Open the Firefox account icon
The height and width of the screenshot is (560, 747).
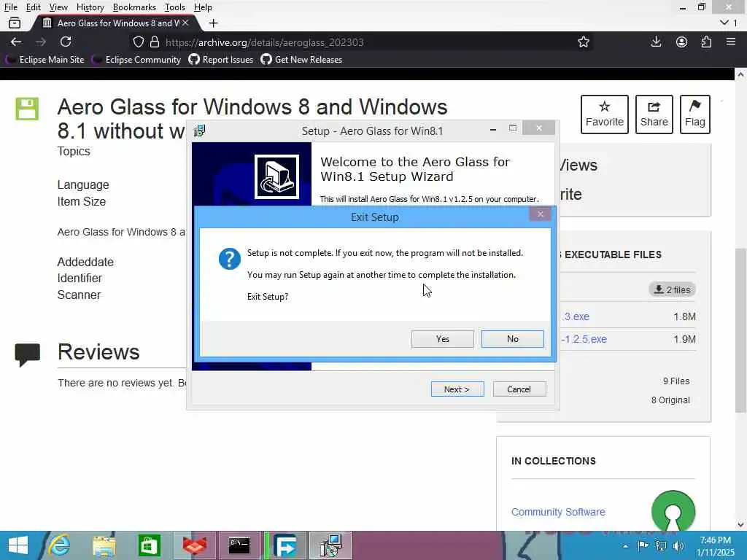pos(681,42)
